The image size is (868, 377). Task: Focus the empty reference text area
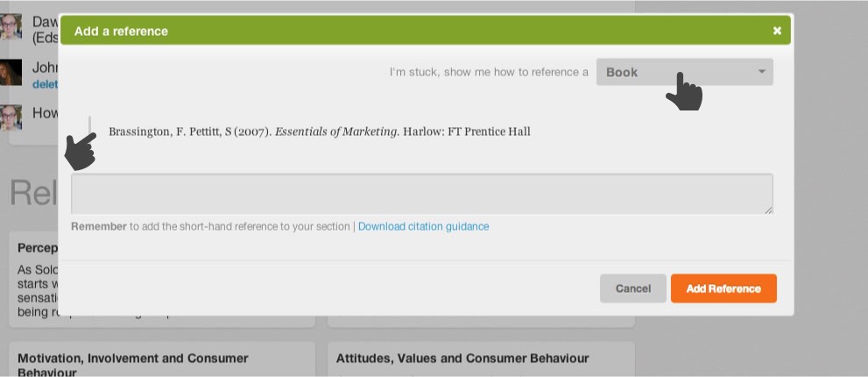422,194
